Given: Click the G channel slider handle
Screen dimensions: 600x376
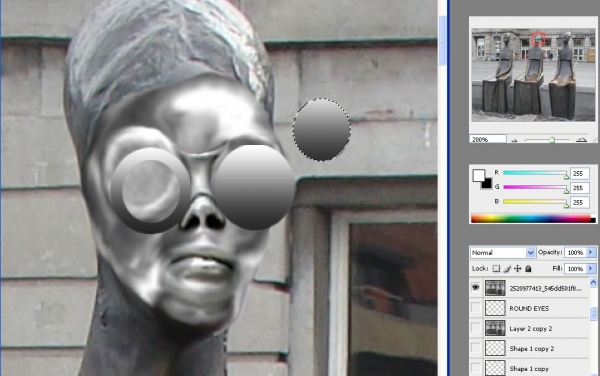Looking at the screenshot, I should 566,191.
